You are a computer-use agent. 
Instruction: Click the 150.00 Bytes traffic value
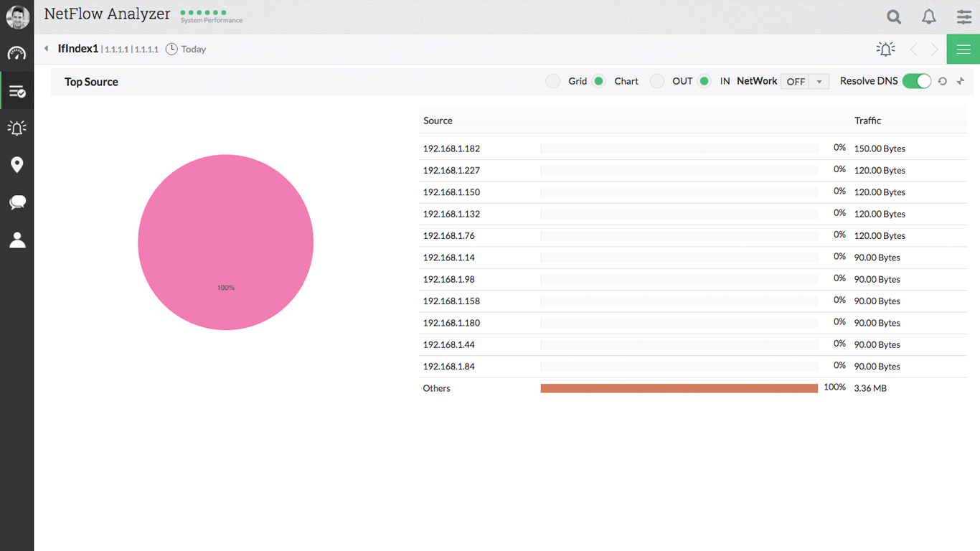coord(880,149)
